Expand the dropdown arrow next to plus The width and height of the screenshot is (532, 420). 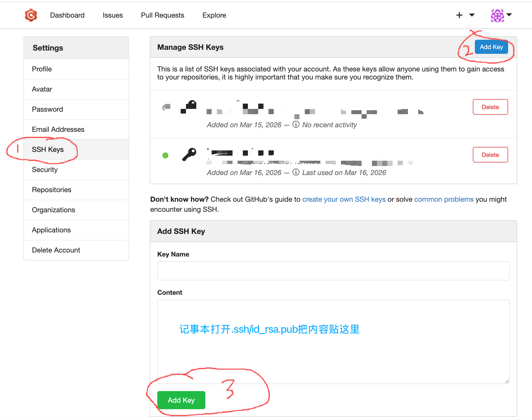472,15
